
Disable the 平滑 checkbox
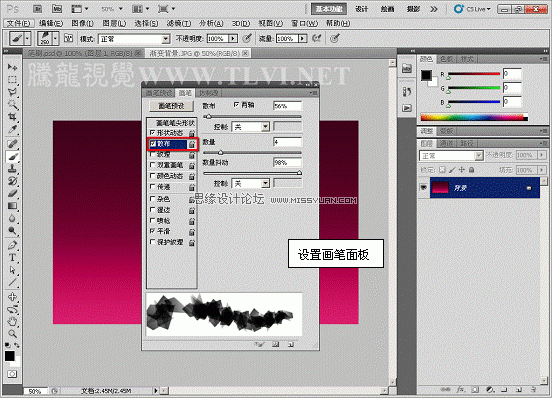tap(152, 231)
